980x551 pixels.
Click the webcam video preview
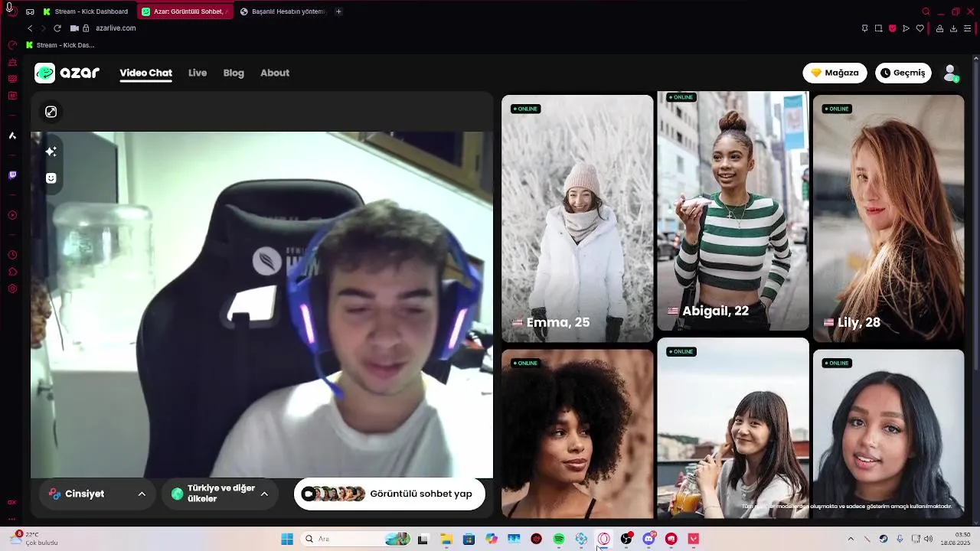pos(262,305)
